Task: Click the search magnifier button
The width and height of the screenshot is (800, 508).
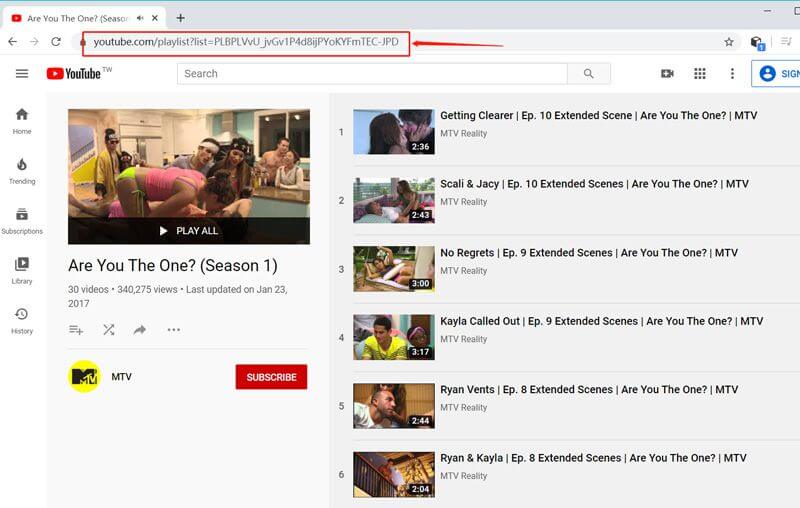Action: [588, 73]
